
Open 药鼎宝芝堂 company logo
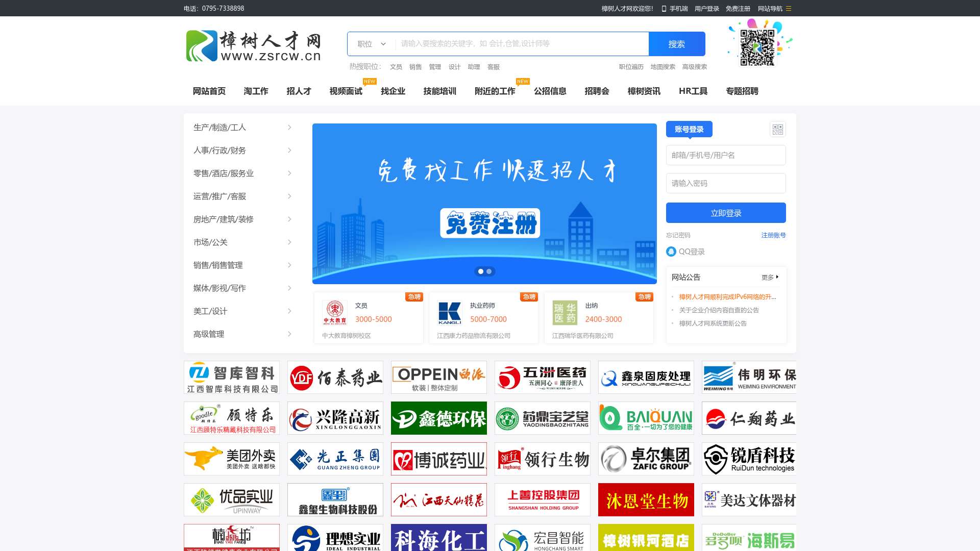coord(543,418)
